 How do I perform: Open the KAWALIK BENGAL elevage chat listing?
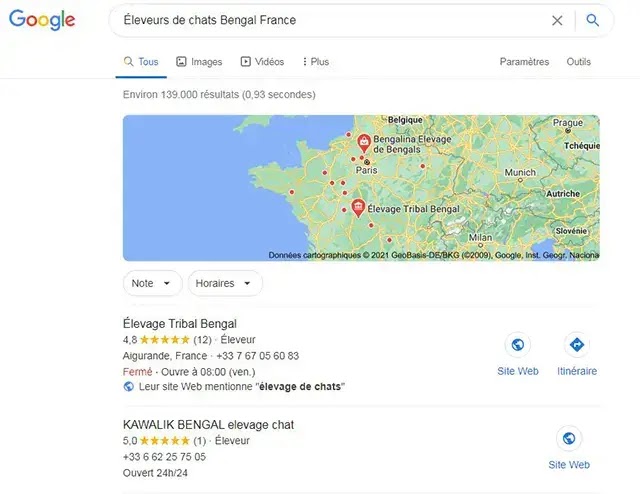pos(208,425)
